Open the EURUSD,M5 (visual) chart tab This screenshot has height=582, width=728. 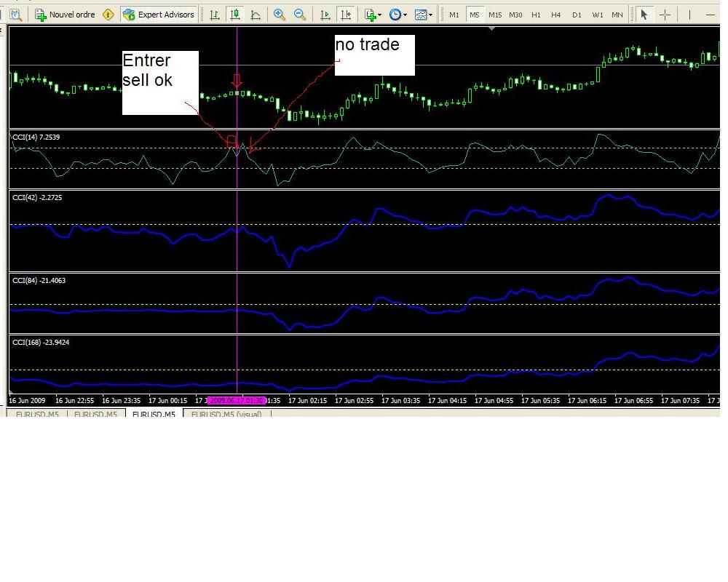tap(226, 415)
